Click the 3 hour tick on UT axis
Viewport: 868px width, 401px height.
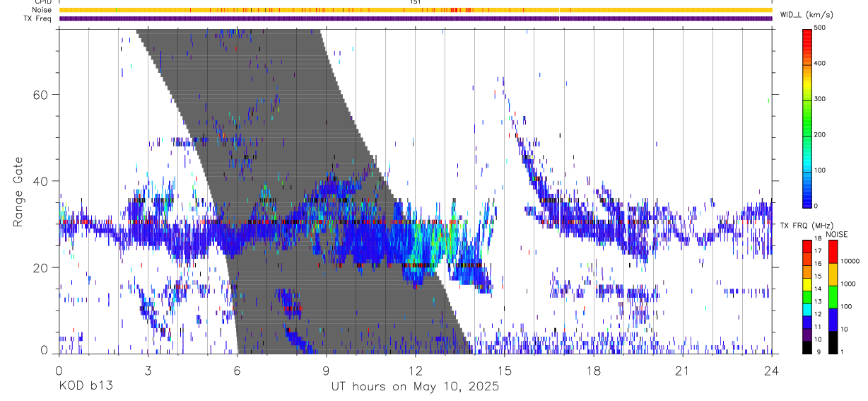pyautogui.click(x=148, y=370)
